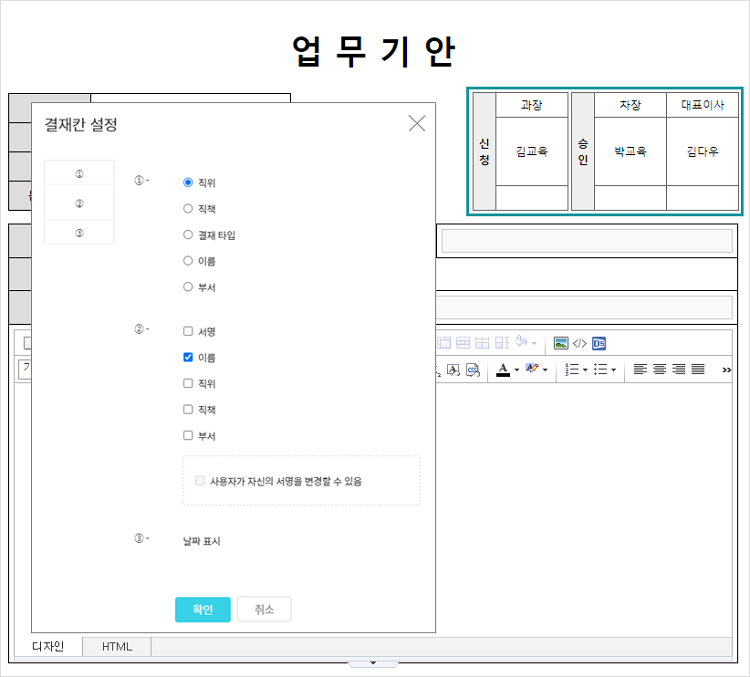Viewport: 750px width, 677px height.
Task: Switch to the HTML tab
Action: coord(117,647)
